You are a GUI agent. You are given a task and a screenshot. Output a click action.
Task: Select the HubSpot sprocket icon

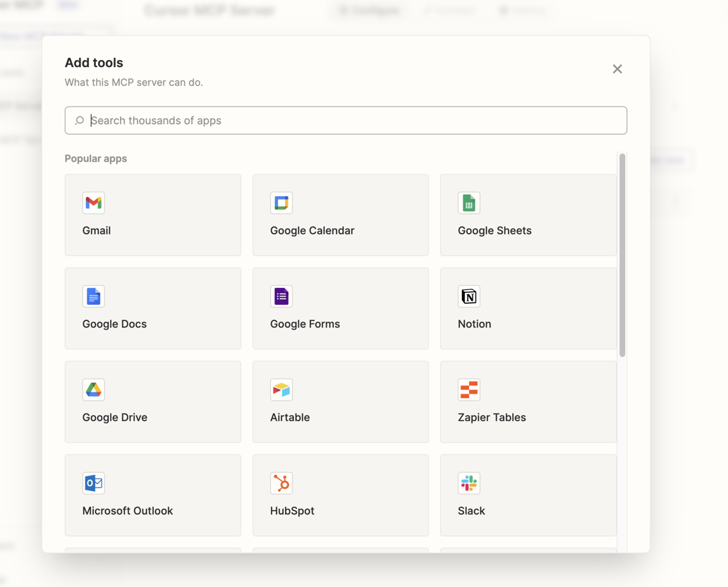[281, 483]
